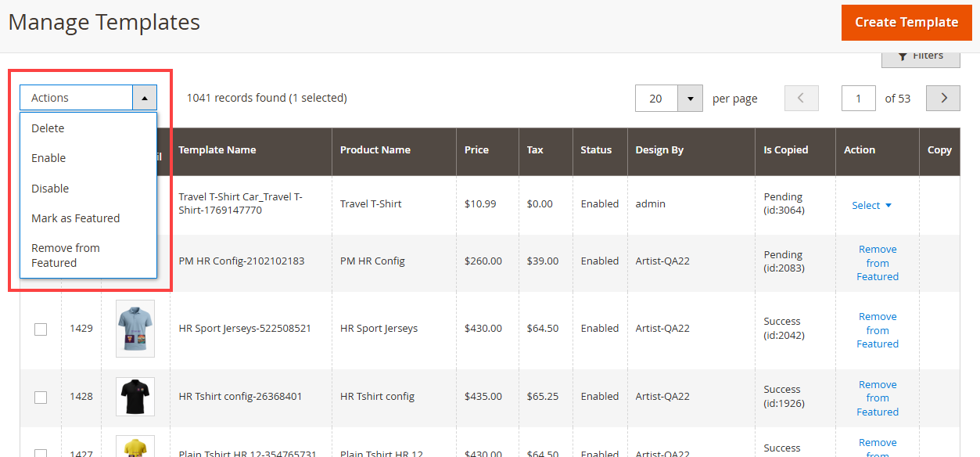Open HR Sport Jerseys blue shirt thumbnail
Screen dimensions: 980x457
click(135, 329)
